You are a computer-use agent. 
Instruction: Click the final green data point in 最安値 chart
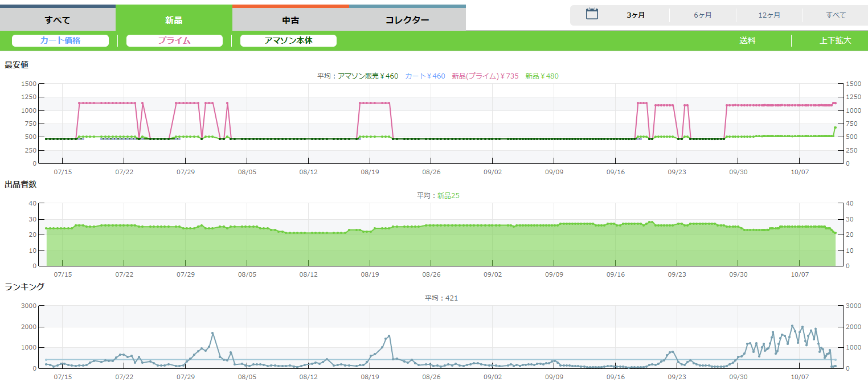coord(835,128)
